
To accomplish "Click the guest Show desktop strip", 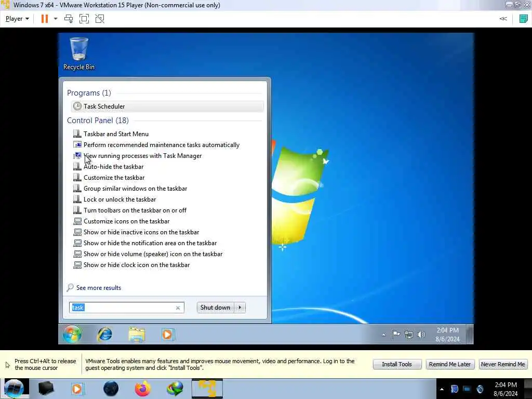I will (470, 335).
